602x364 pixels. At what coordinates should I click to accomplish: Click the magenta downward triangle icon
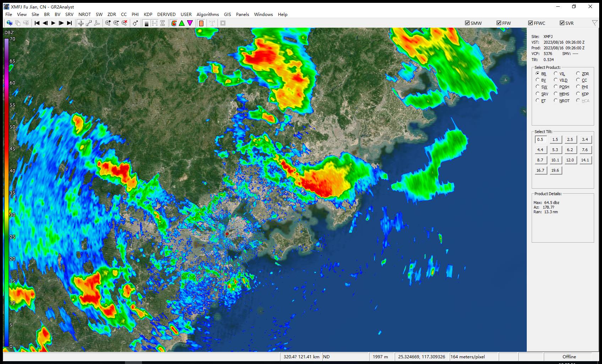point(190,23)
